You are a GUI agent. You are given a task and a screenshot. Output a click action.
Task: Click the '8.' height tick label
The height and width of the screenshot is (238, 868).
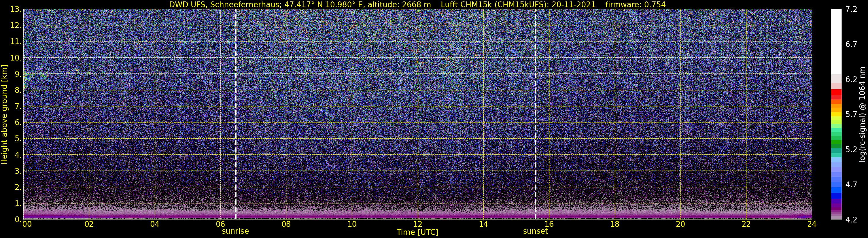coord(18,90)
